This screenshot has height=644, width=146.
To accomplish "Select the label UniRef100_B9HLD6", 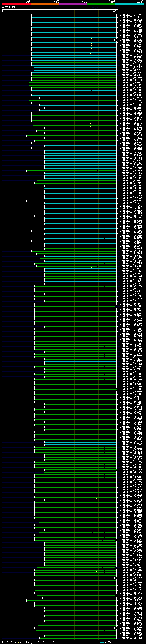I will click(131, 90).
